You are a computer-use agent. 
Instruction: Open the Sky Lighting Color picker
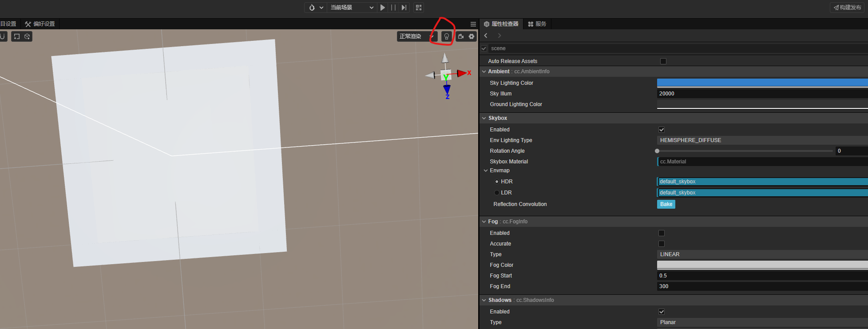762,83
